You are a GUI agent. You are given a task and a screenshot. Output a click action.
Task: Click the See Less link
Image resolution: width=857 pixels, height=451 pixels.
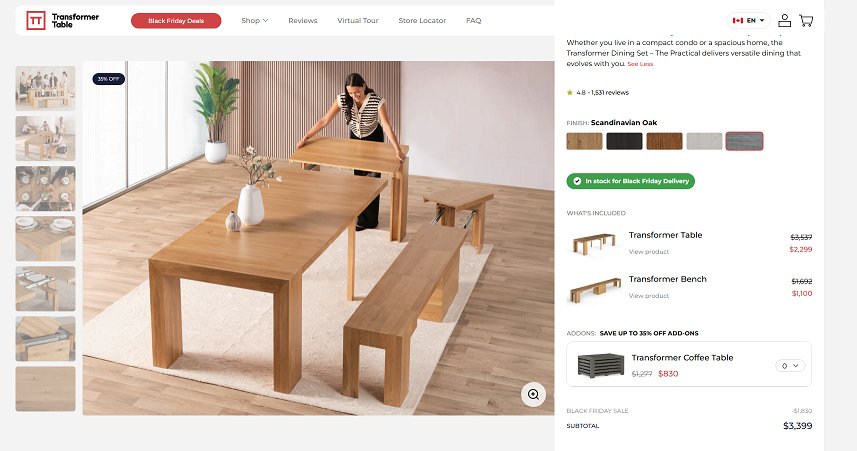click(640, 64)
